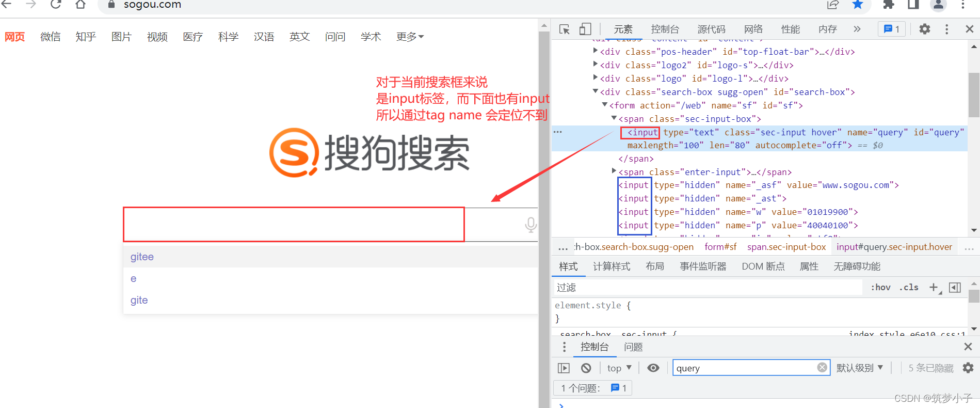The image size is (980, 408).
Task: Clear the console filter text 'query'
Action: click(x=822, y=367)
